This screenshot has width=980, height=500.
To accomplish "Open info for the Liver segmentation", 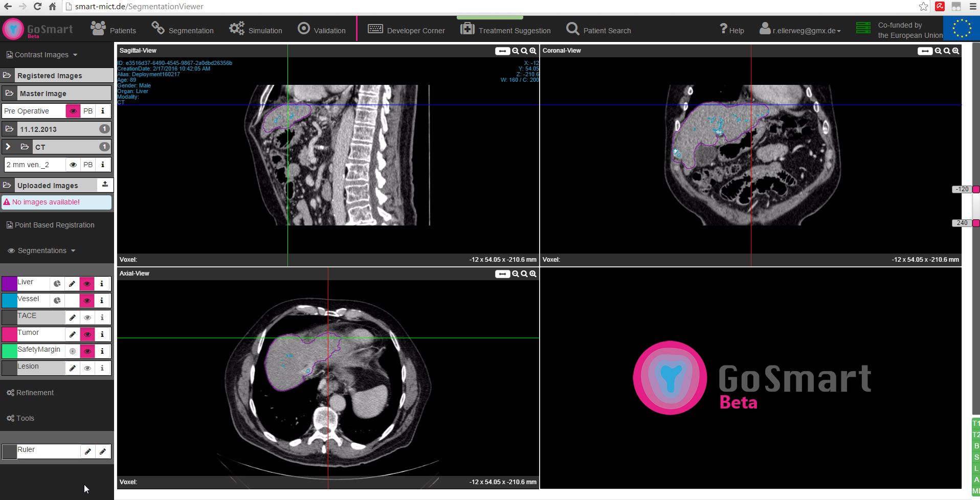I will click(x=102, y=284).
